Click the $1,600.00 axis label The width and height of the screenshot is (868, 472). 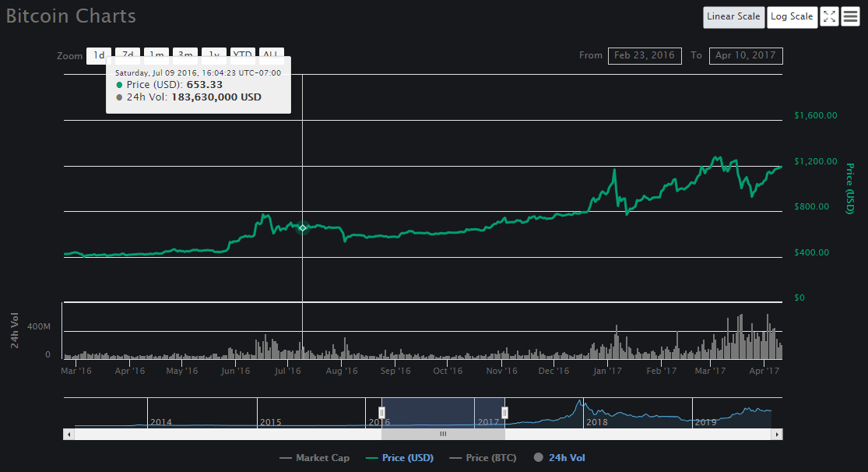pos(815,115)
